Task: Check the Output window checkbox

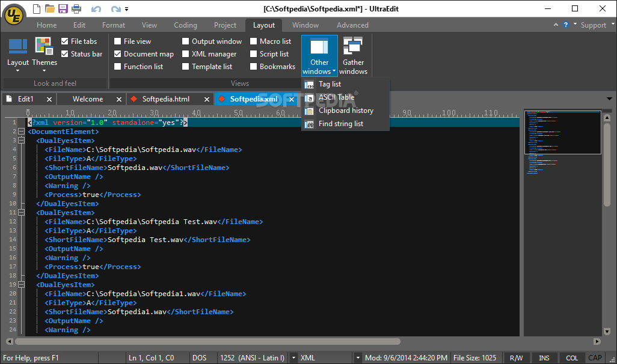Action: pyautogui.click(x=185, y=41)
